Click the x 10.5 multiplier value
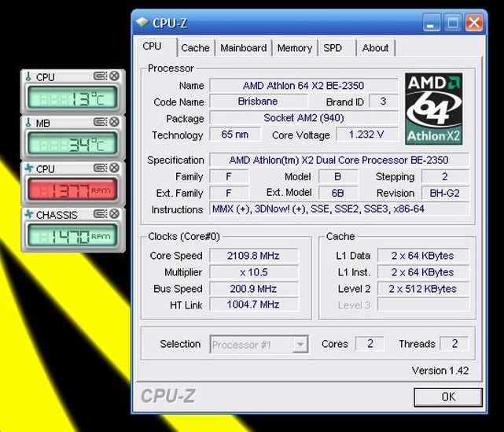Viewport: 504px width, 432px height. point(254,272)
